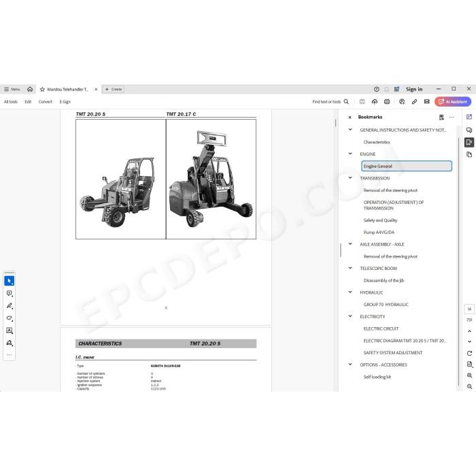This screenshot has width=476, height=476.
Task: Open the apps grid icon
Action: tap(396, 89)
